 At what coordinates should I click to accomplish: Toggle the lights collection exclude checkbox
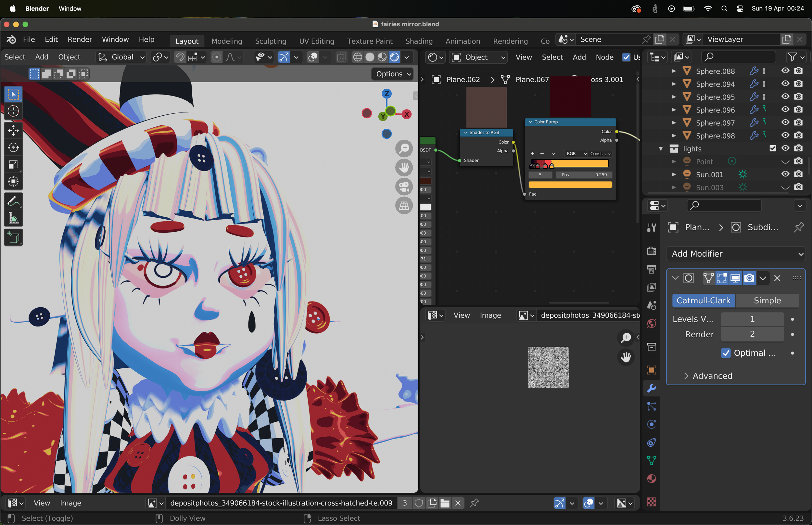pos(773,148)
